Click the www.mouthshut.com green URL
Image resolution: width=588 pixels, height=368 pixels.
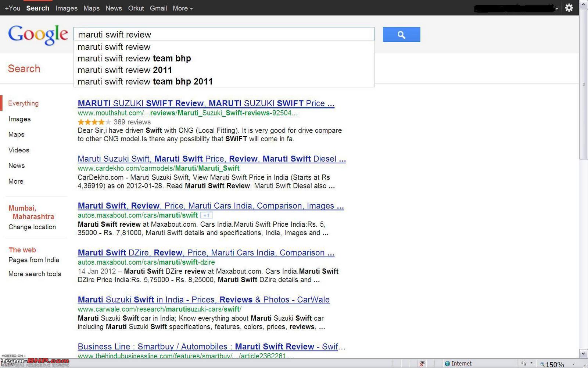tap(187, 113)
